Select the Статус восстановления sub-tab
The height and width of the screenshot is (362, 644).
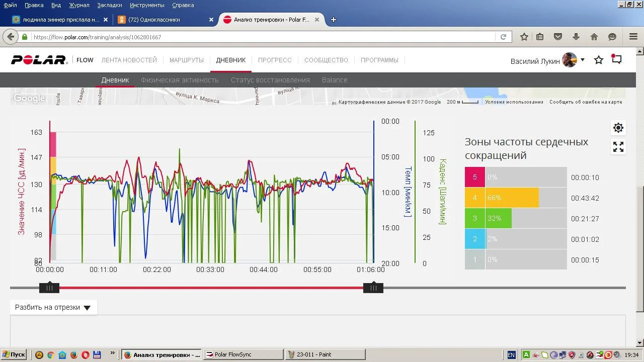(270, 80)
